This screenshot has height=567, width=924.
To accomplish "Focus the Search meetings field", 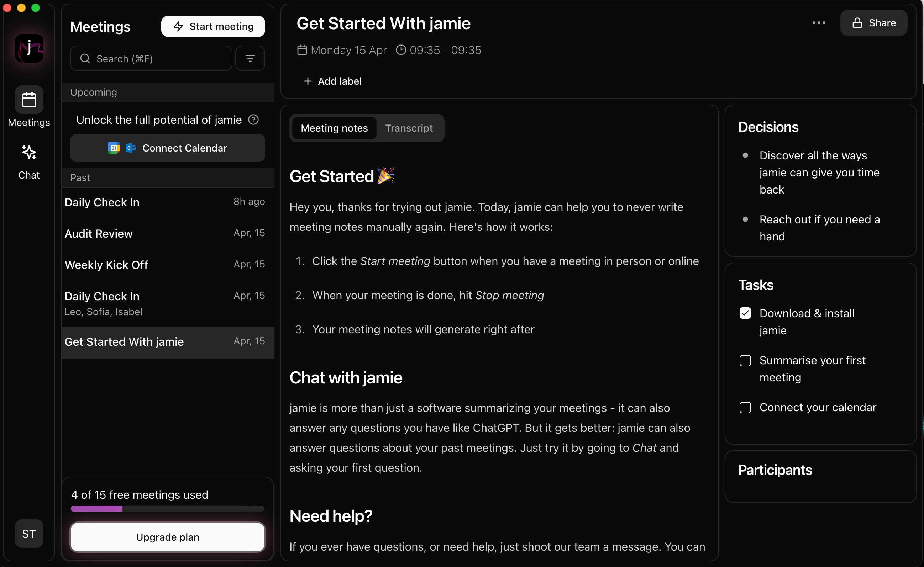I will click(x=151, y=58).
